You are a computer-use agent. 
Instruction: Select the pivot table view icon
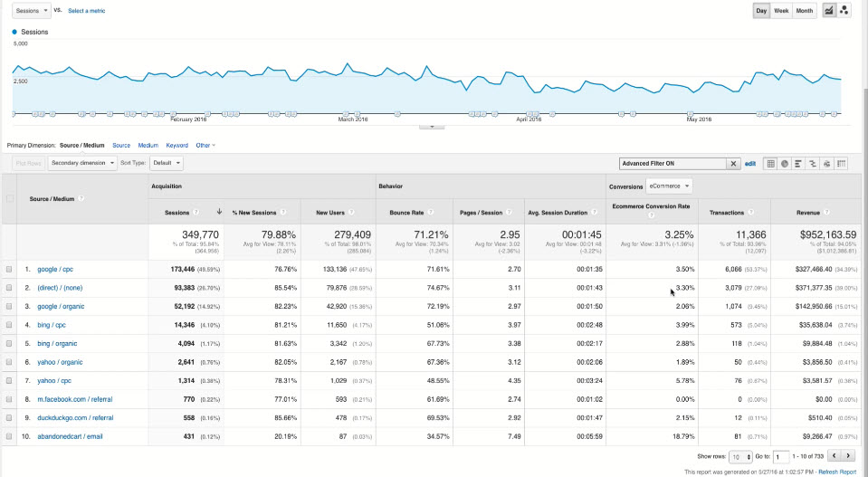pos(842,164)
